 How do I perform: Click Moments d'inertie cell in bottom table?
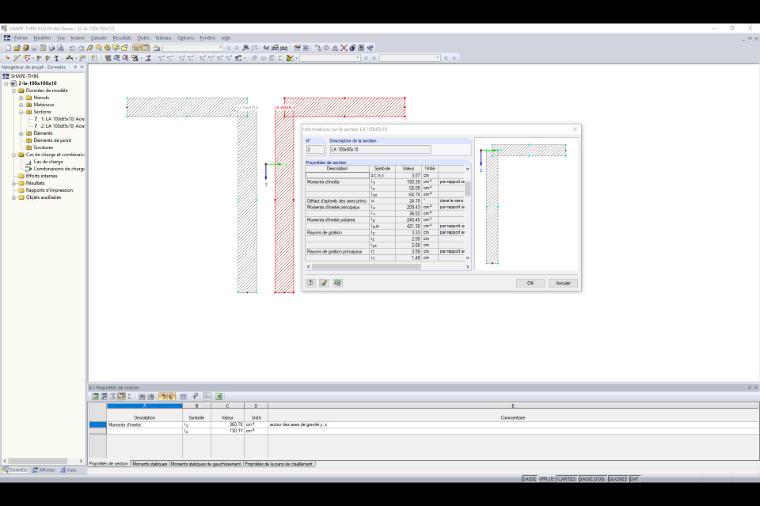[x=144, y=425]
